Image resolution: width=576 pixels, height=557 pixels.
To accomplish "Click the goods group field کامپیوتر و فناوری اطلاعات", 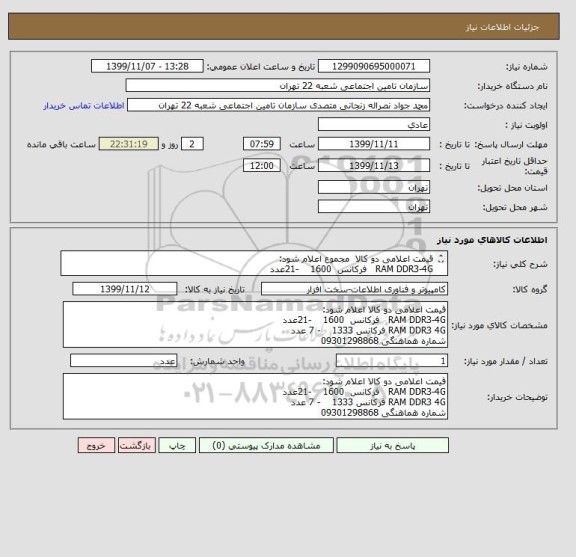I will [x=354, y=289].
